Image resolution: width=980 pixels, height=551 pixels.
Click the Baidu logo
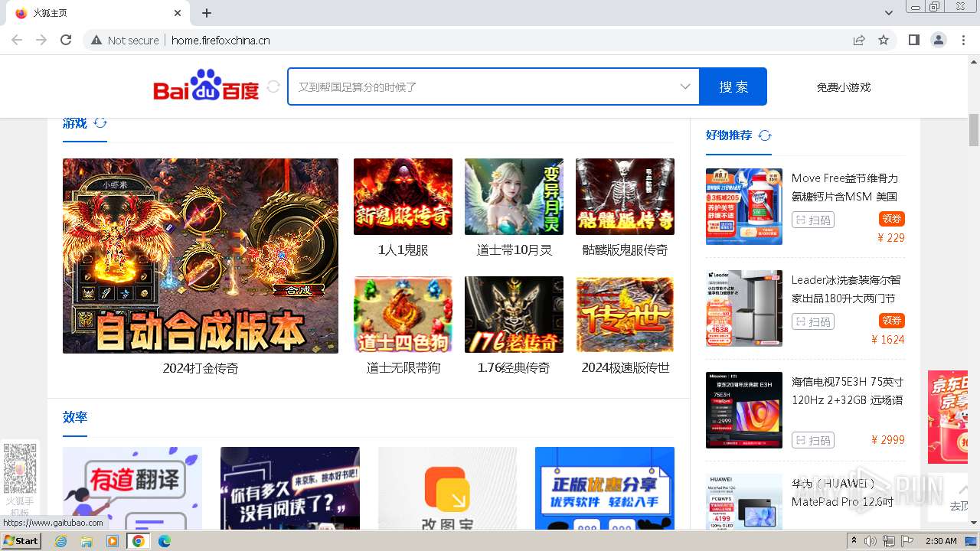tap(207, 86)
